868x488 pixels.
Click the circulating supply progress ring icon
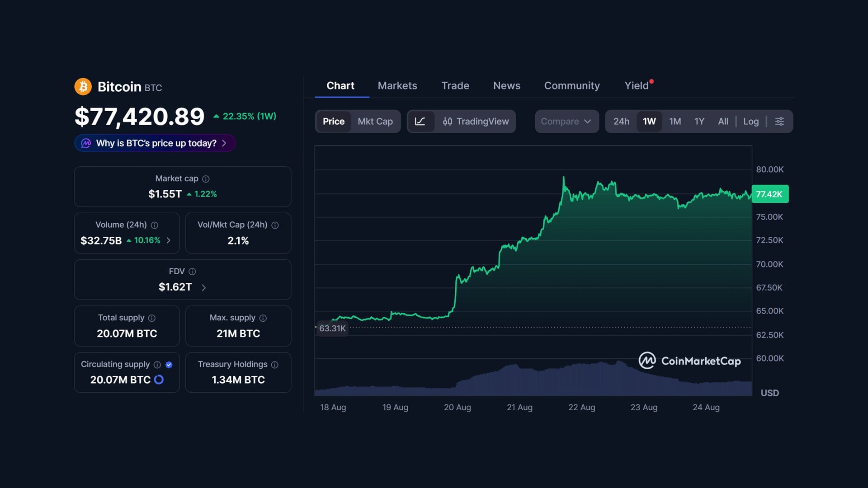159,380
